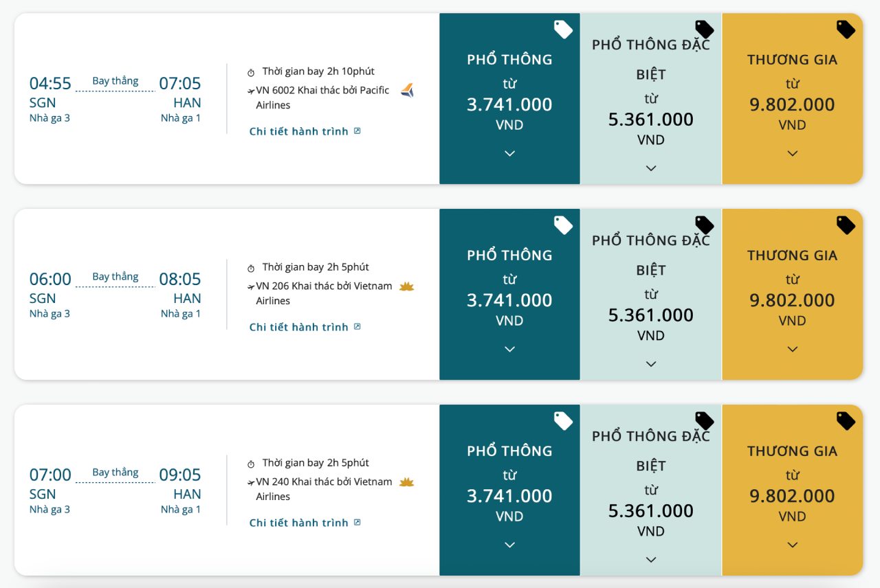The image size is (880, 588).
Task: Click price tag icon on 06:00 flight Thương Gia
Action: 845,225
